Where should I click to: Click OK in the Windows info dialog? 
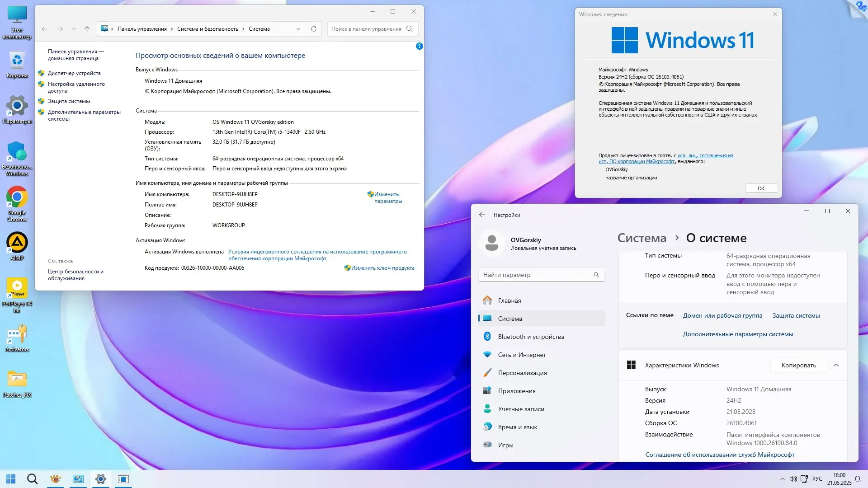761,188
